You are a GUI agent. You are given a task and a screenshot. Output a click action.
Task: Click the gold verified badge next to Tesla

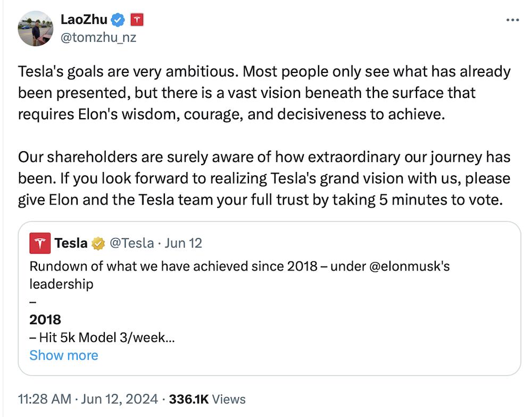point(98,243)
